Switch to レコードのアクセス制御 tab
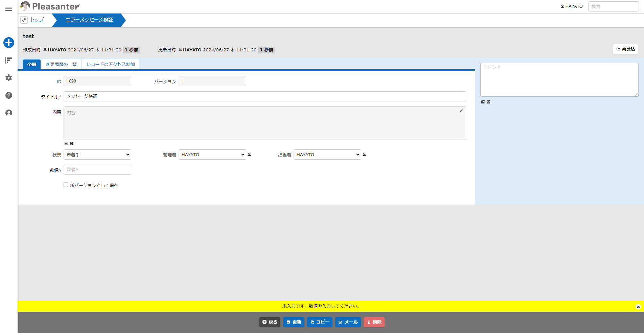 pos(111,64)
